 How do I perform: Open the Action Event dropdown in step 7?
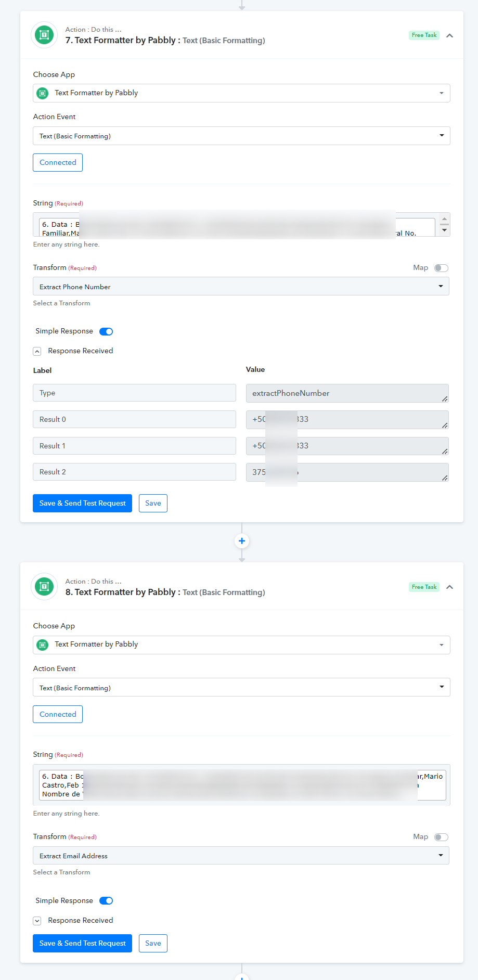pos(241,136)
